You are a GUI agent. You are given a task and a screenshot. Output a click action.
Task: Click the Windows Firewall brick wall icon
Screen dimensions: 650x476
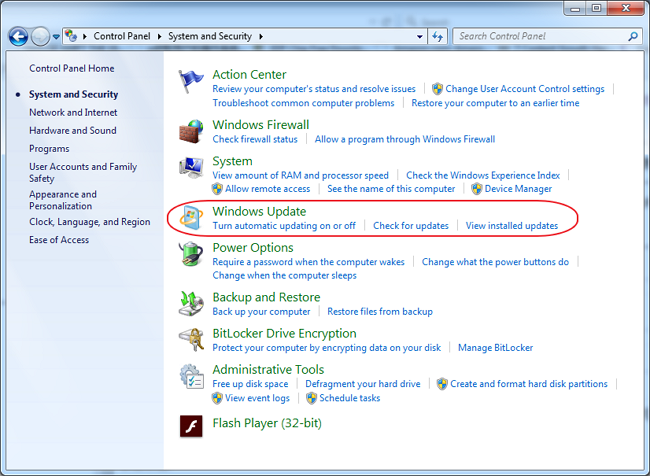[x=191, y=131]
